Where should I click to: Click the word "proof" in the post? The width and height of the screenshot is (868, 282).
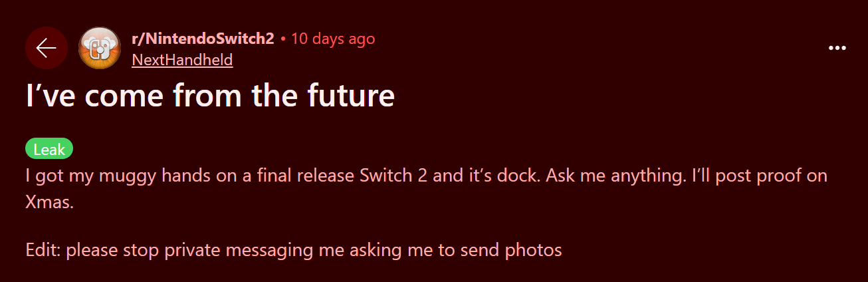765,177
